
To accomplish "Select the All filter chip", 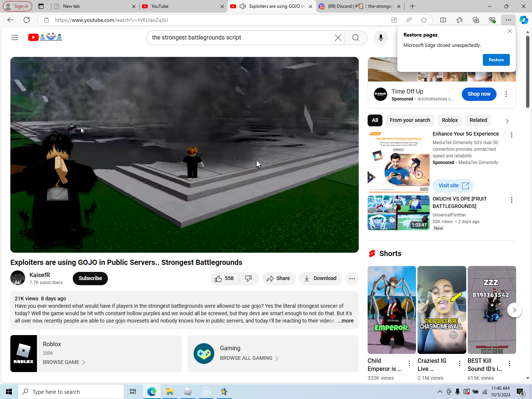I will [375, 120].
